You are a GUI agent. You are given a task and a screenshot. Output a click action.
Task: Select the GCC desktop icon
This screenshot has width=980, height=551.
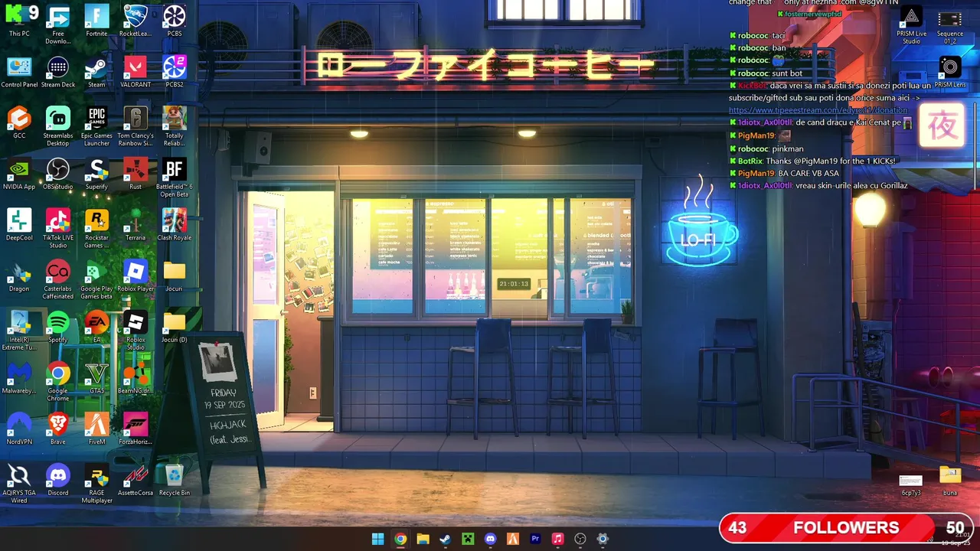click(19, 123)
